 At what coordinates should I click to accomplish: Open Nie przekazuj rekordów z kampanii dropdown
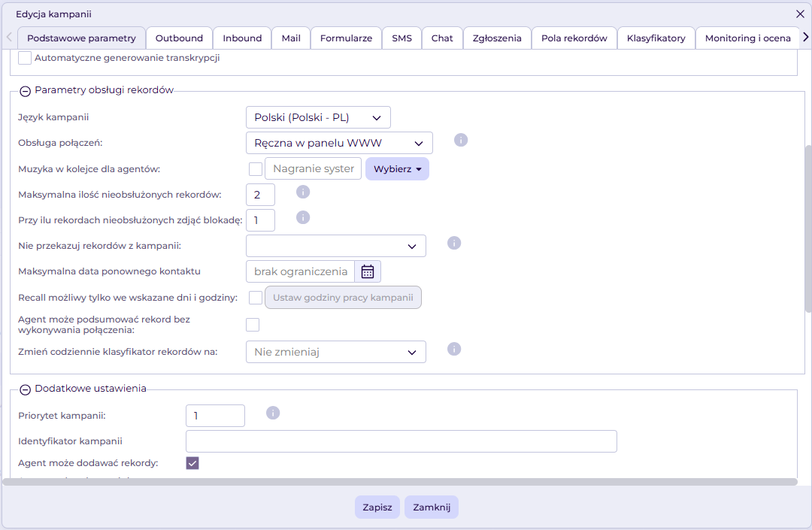click(336, 246)
